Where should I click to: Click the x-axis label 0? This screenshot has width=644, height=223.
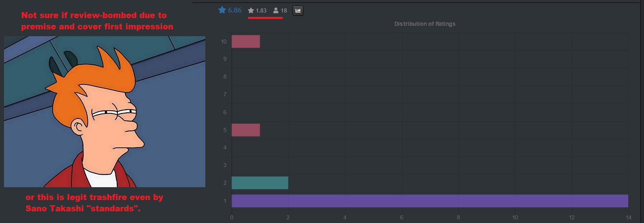[232, 217]
